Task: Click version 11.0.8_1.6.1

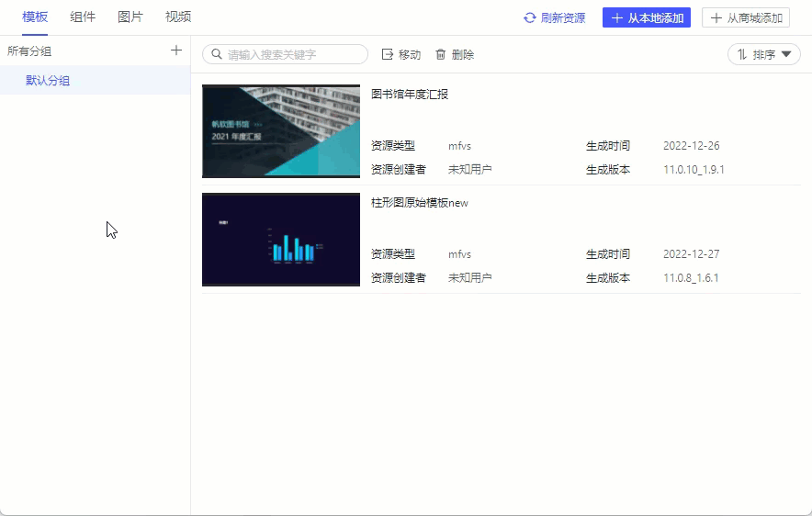Action: point(691,278)
